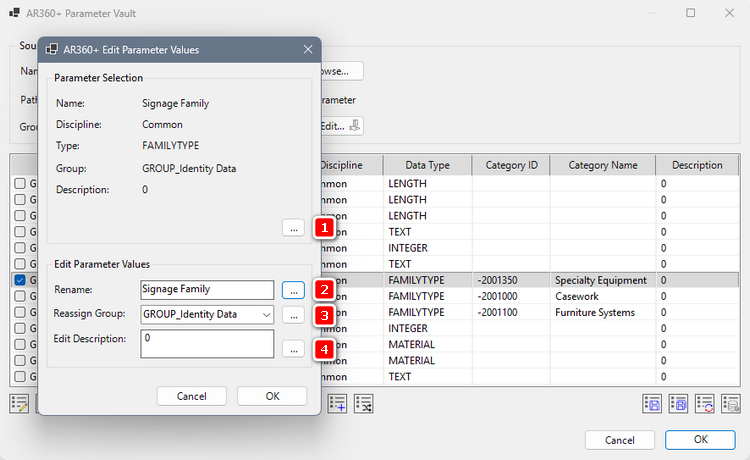Screen dimensions: 750x460
Task: Click the list icon with database cylinder
Action: (730, 404)
